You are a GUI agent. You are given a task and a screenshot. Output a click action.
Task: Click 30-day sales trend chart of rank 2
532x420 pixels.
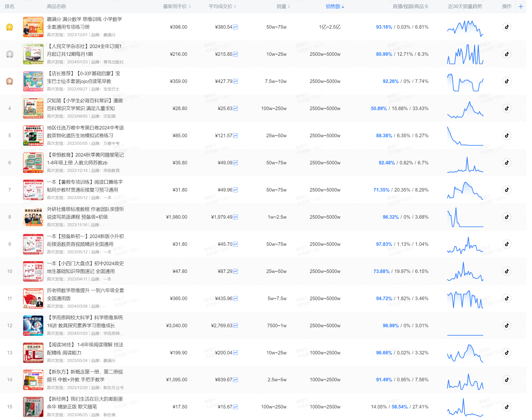pyautogui.click(x=465, y=54)
